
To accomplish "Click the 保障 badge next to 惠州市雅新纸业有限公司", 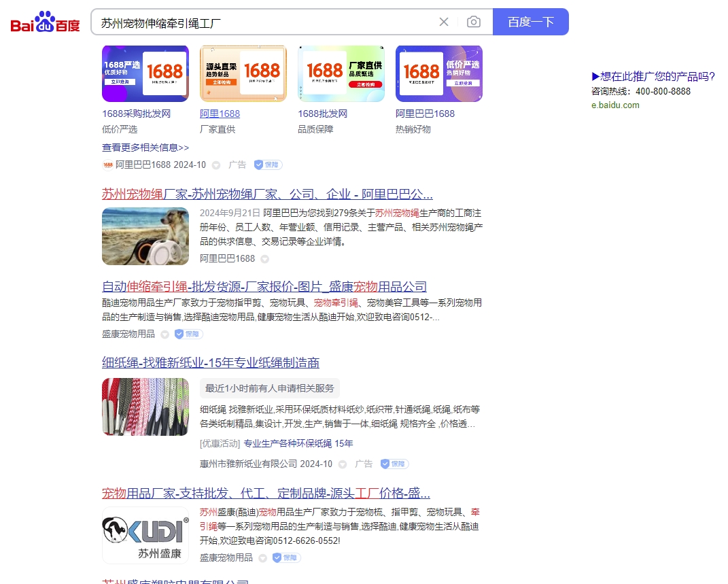I will click(x=394, y=464).
